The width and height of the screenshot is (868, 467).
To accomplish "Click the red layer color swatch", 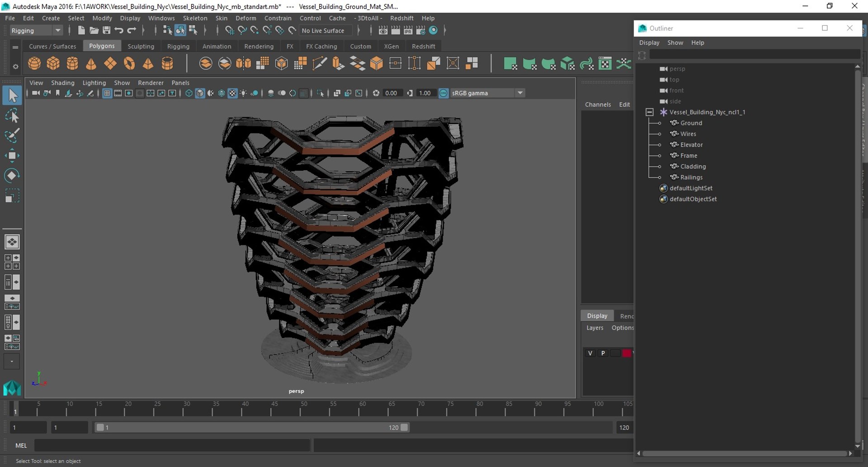I will (x=627, y=353).
